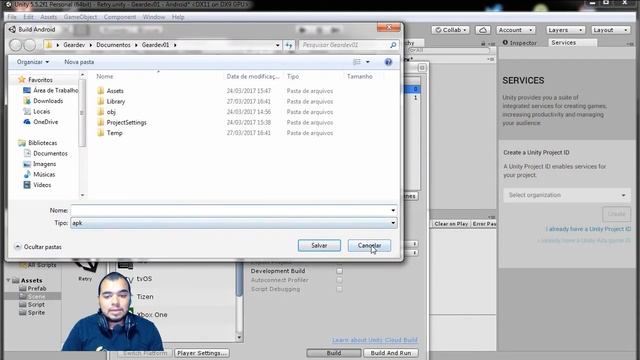Click the Nome column header
The height and width of the screenshot is (360, 640).
pyautogui.click(x=105, y=76)
